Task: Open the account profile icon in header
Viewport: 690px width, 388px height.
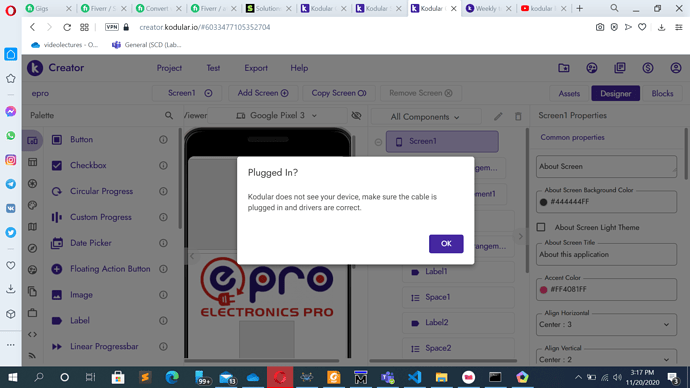Action: 675,68
